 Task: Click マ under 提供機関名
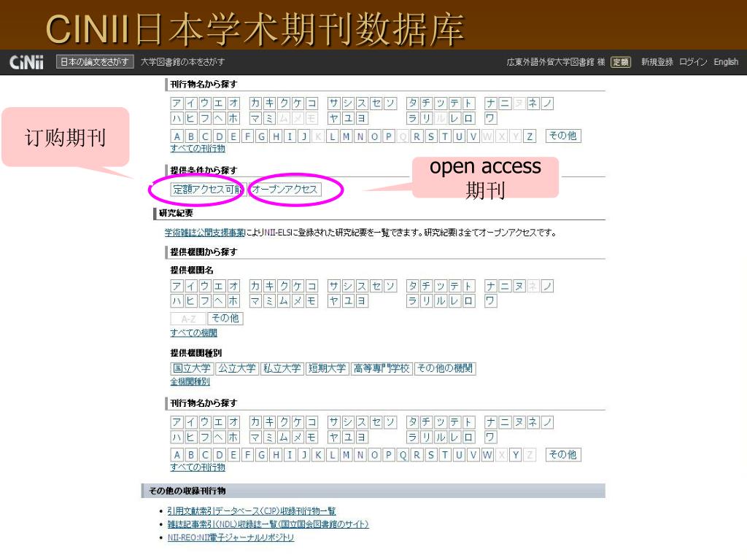pyautogui.click(x=255, y=301)
